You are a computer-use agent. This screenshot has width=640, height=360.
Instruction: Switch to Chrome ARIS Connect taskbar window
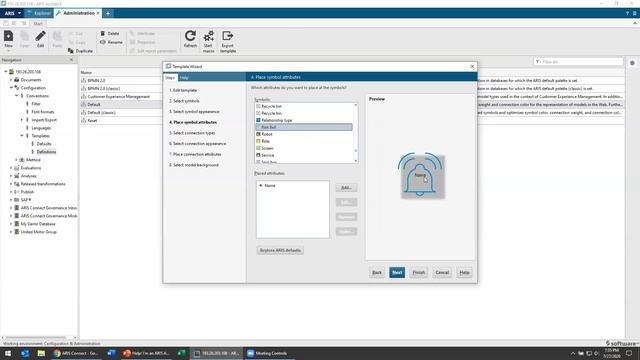pos(76,353)
